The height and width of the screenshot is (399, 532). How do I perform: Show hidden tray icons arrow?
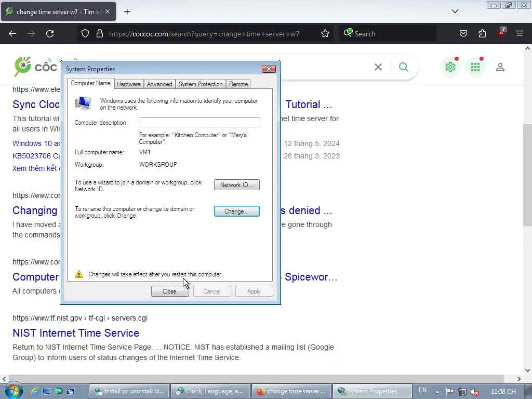(437, 392)
